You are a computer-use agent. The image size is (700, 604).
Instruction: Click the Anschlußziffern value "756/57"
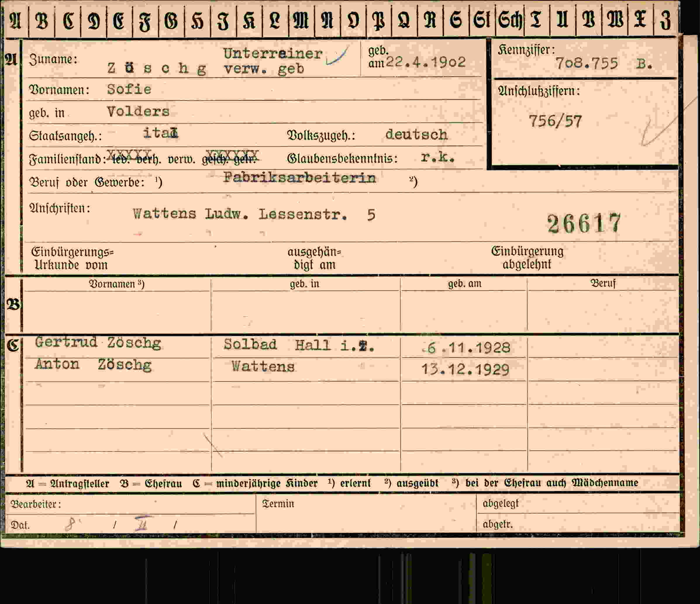(555, 121)
